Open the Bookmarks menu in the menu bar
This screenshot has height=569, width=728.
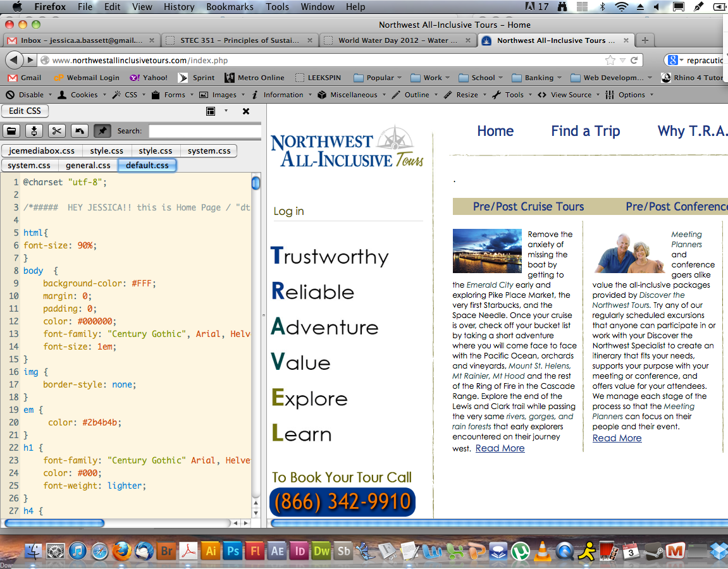(230, 6)
